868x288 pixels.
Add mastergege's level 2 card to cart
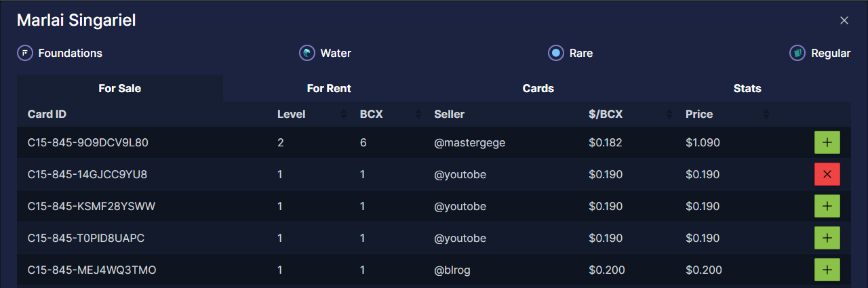coord(827,142)
